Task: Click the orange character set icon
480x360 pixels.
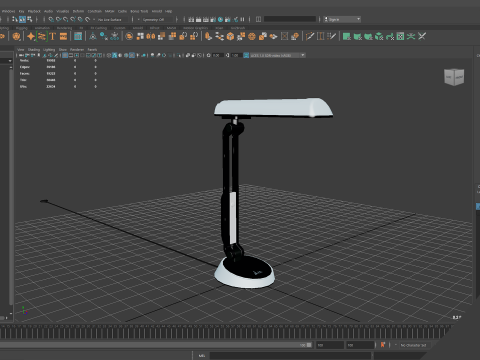Action: coord(383,345)
